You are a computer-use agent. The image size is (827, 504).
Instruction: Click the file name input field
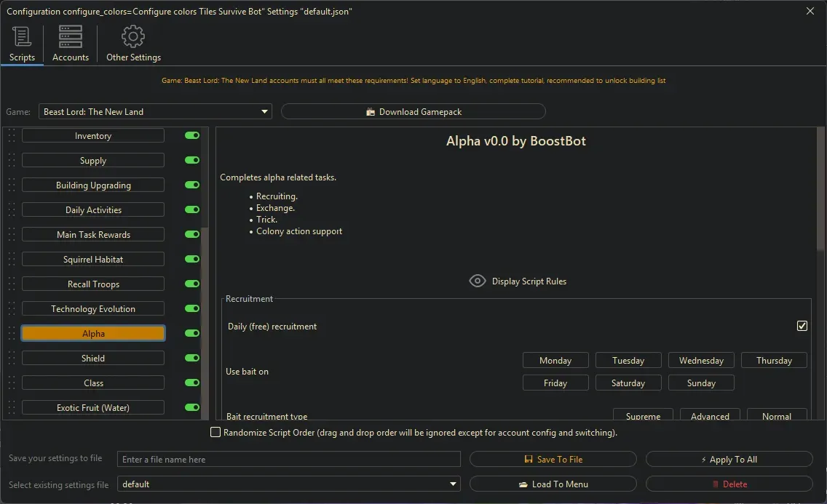(289, 460)
